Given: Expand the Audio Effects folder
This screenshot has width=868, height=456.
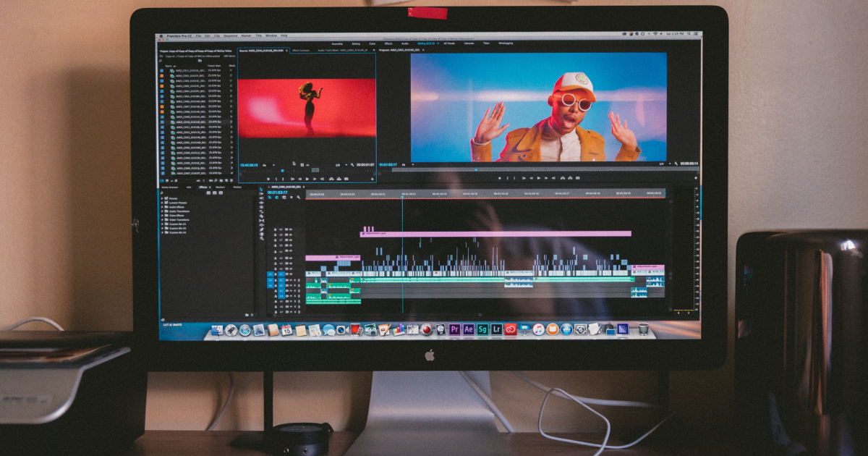Looking at the screenshot, I should click(162, 207).
